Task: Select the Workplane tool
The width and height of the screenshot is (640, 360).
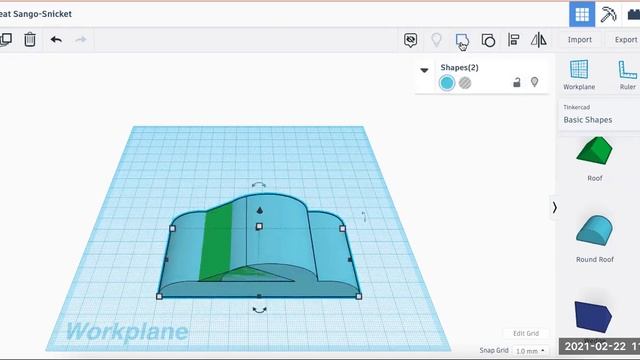Action: 579,75
